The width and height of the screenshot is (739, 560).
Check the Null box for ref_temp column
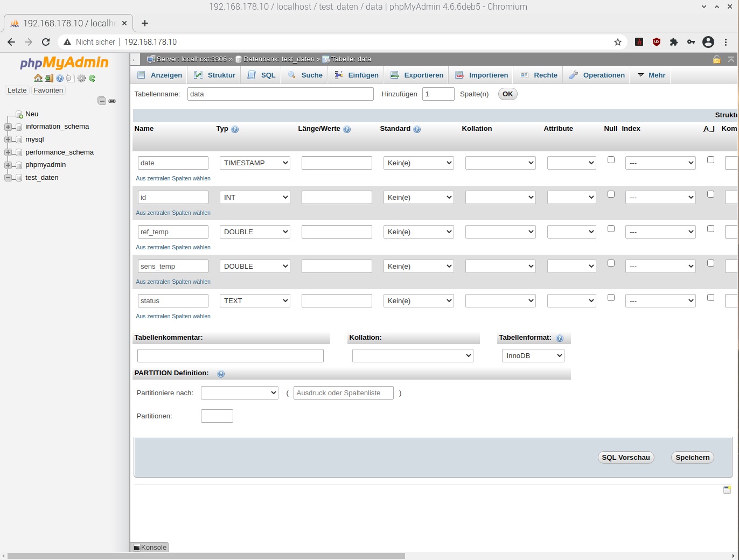pyautogui.click(x=611, y=229)
